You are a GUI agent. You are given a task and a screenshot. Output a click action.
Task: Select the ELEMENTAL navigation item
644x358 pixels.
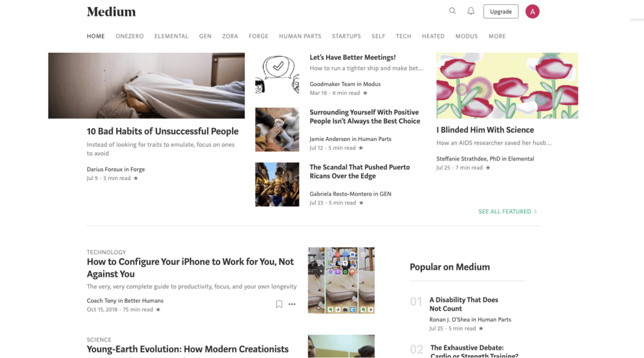(x=171, y=36)
